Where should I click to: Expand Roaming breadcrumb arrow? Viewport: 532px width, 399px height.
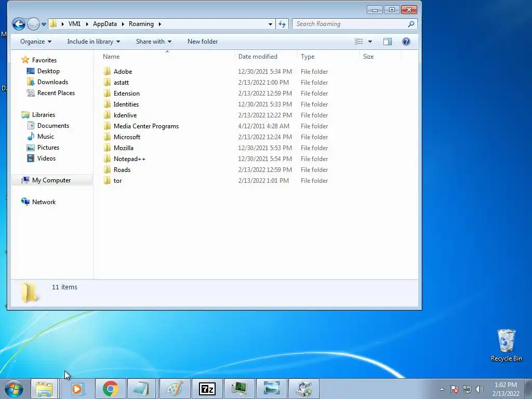[160, 24]
